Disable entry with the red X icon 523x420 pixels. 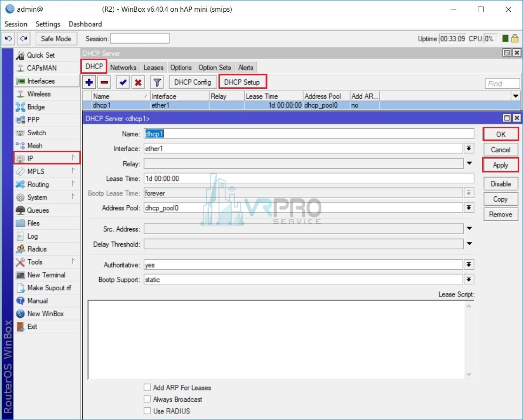pyautogui.click(x=138, y=82)
